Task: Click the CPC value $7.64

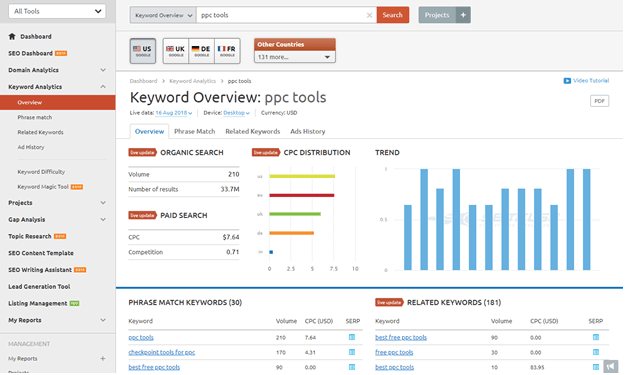Action: (x=231, y=237)
